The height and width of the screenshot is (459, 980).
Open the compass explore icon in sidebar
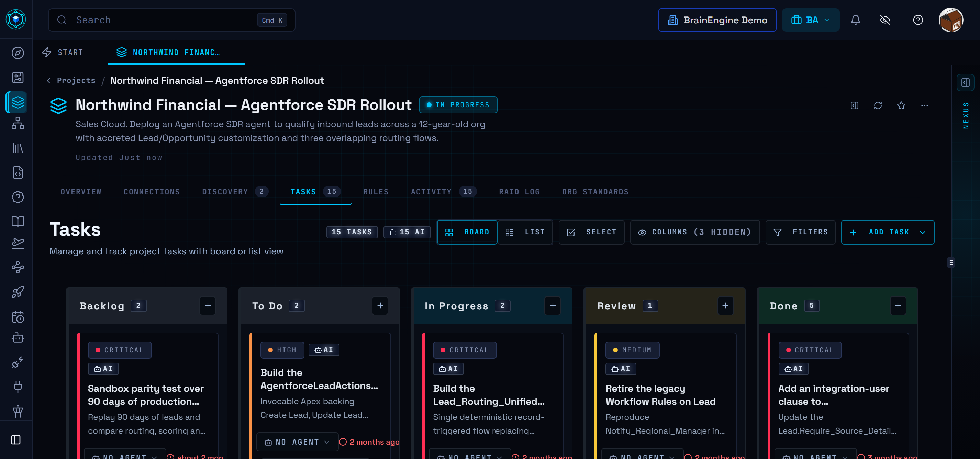click(18, 53)
